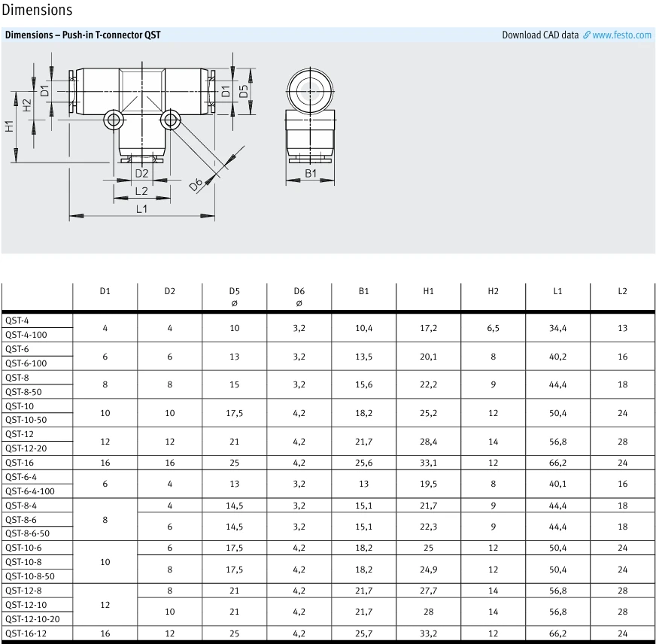The width and height of the screenshot is (656, 644).
Task: Select the QST-10-50 row label
Action: tap(26, 420)
